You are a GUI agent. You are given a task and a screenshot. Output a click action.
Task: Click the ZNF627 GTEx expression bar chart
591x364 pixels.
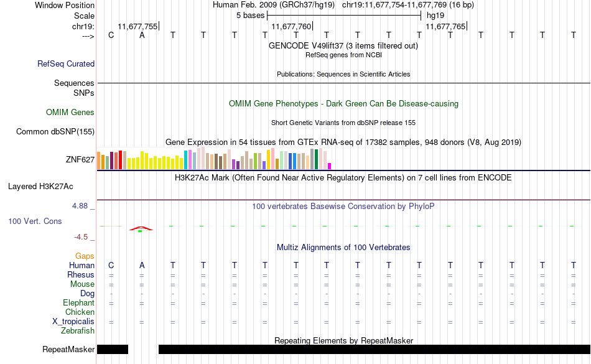pyautogui.click(x=214, y=158)
